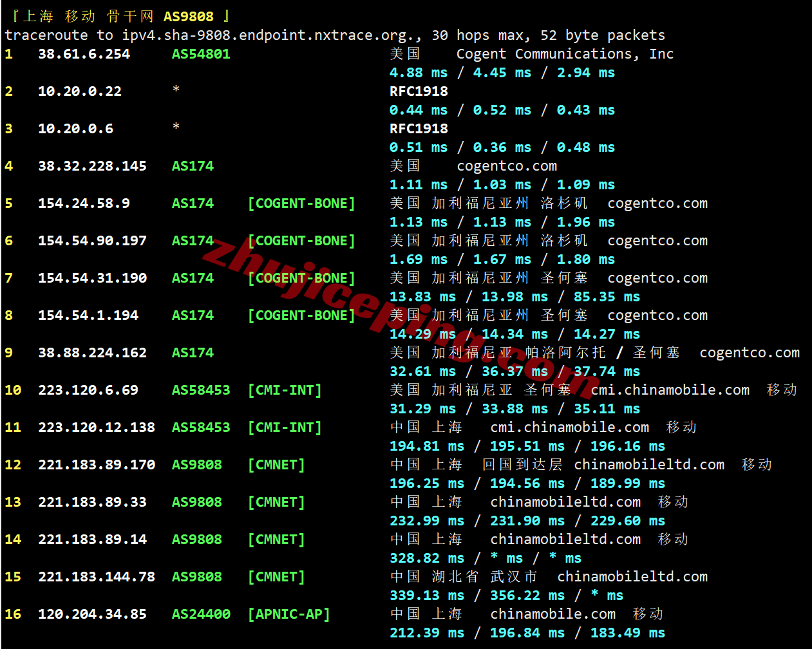Viewport: 812px width, 649px height.
Task: Click the text '30 hops max'
Action: pos(481,35)
